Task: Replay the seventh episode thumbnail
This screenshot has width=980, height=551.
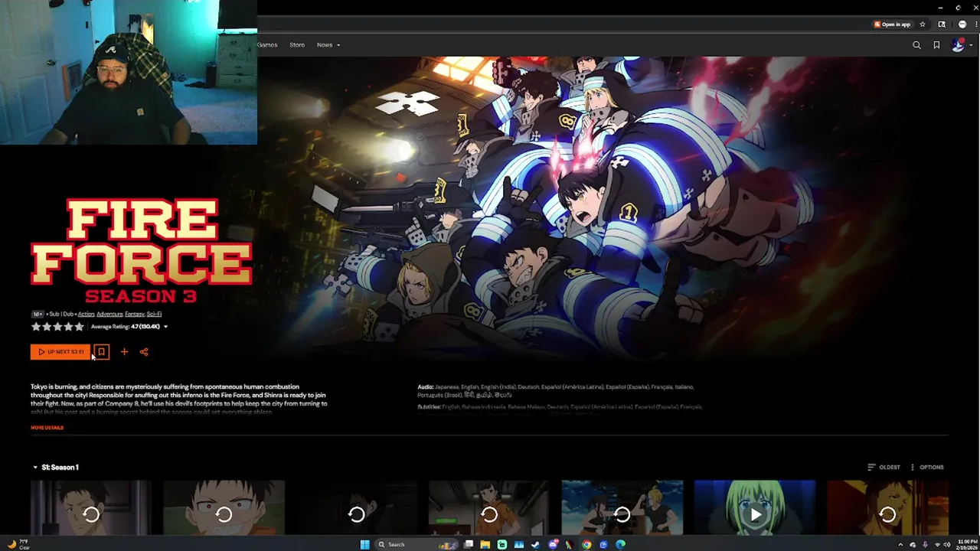Action: coord(887,514)
